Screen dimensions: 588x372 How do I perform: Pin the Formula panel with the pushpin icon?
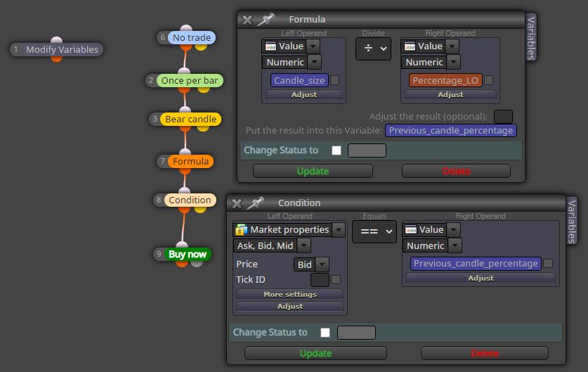tap(266, 20)
